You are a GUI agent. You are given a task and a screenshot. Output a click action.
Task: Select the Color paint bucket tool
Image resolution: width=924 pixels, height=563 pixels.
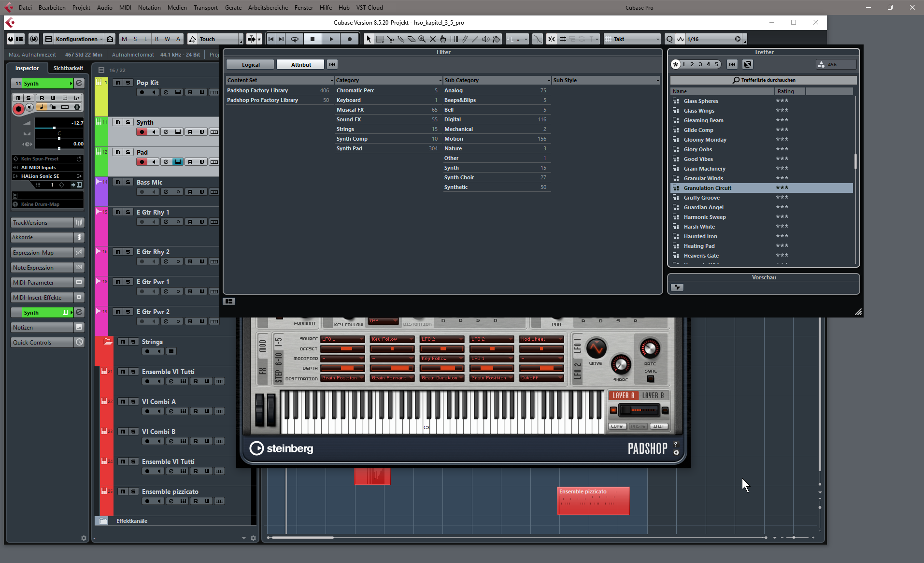497,39
